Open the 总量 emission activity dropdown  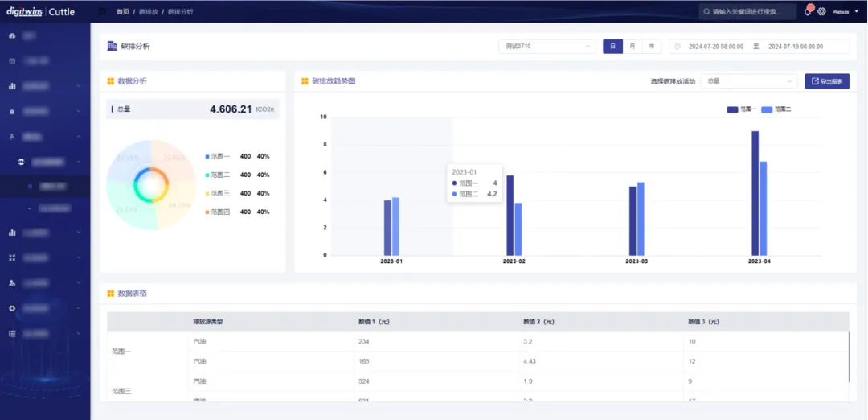point(749,81)
